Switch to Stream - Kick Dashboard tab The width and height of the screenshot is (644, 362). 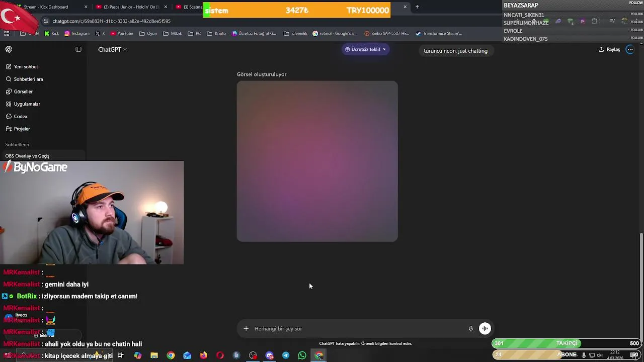click(50, 7)
